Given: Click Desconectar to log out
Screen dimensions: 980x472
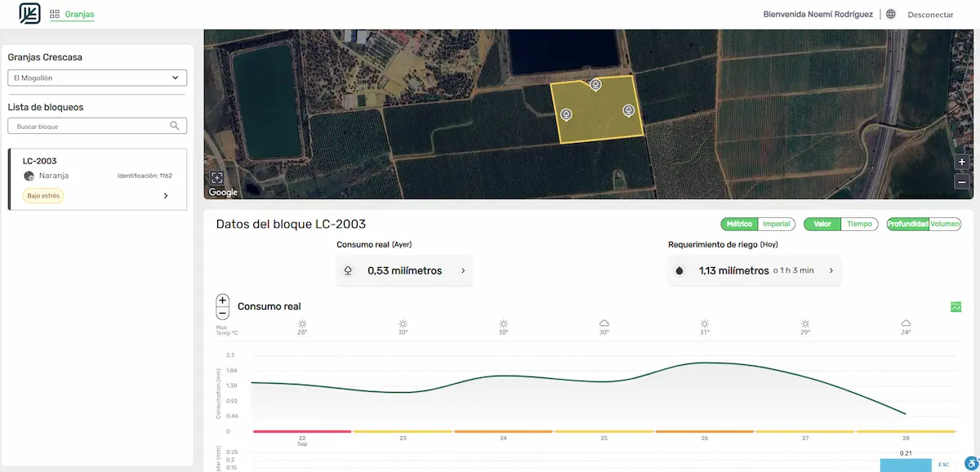Looking at the screenshot, I should [x=930, y=15].
